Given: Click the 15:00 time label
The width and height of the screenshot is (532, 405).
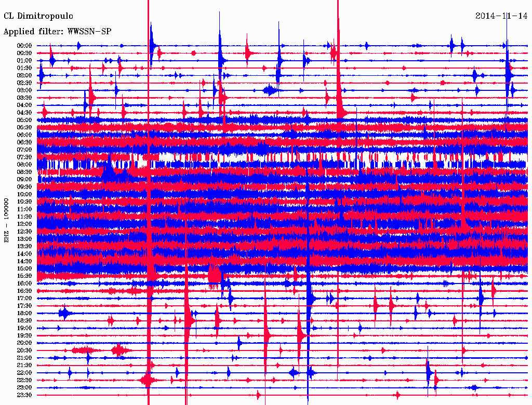Looking at the screenshot, I should pyautogui.click(x=24, y=268).
